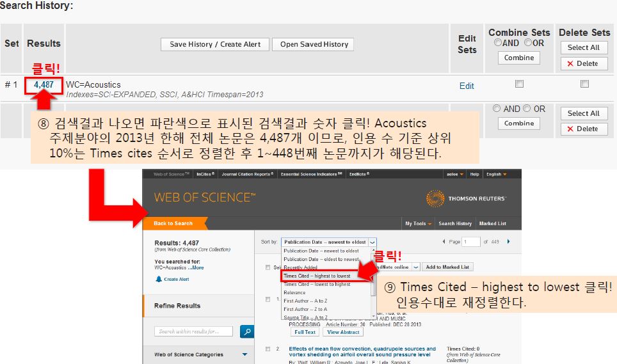The height and width of the screenshot is (364, 617).
Task: Click the red X Delete button in top row
Action: (584, 64)
